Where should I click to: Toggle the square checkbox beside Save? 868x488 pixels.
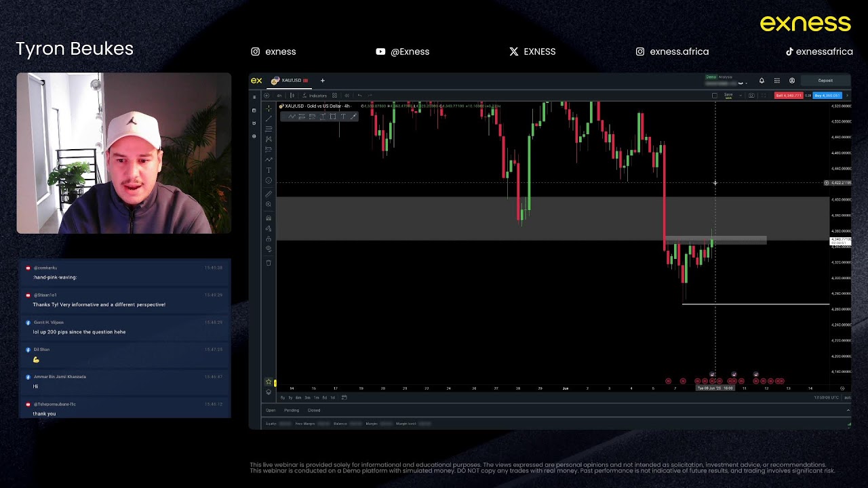coord(715,96)
